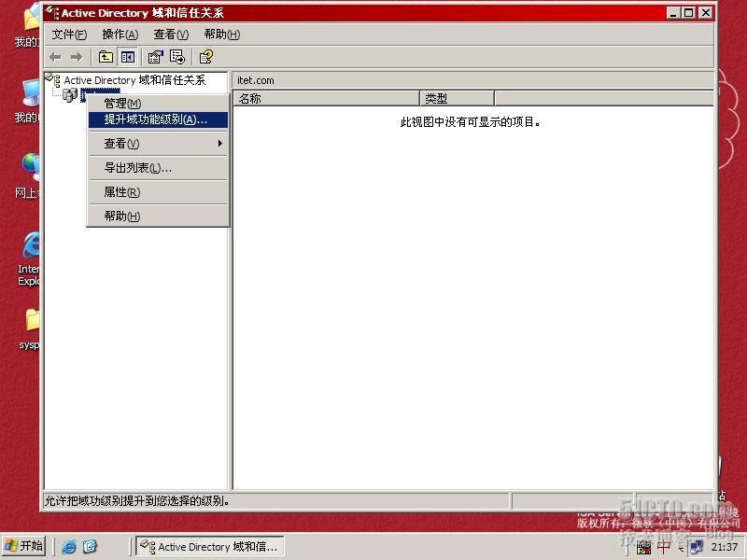This screenshot has height=560, width=747.
Task: Click the second quick launch icon
Action: 90,546
